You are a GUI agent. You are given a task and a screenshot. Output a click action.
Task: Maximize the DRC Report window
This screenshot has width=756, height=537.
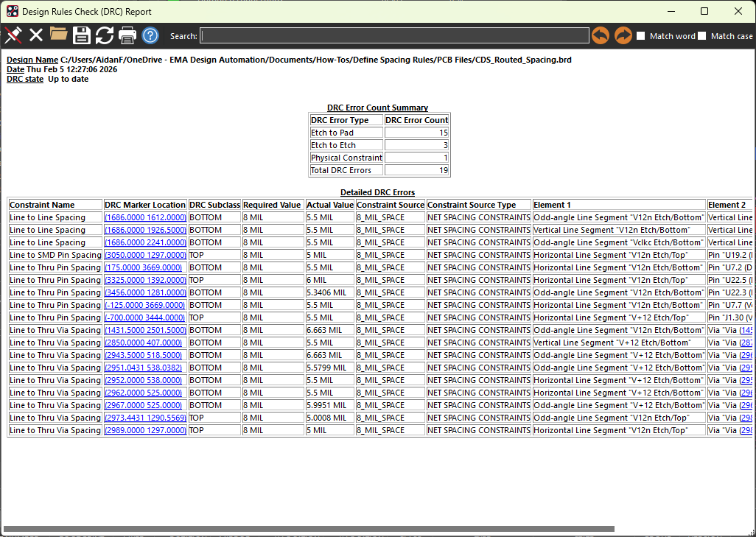[704, 11]
